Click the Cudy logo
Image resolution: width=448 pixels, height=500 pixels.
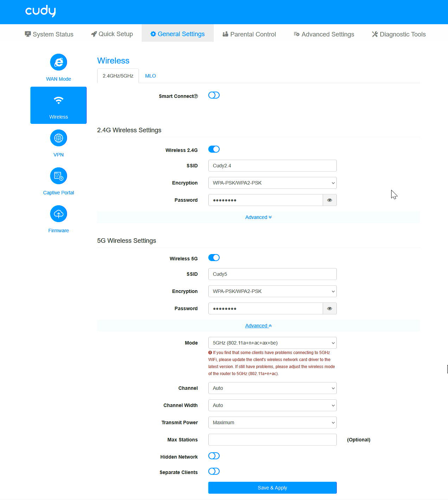point(40,11)
